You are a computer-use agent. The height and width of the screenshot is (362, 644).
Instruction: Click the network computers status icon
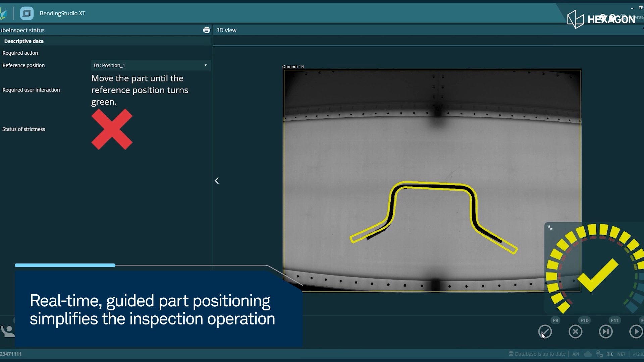pos(599,354)
